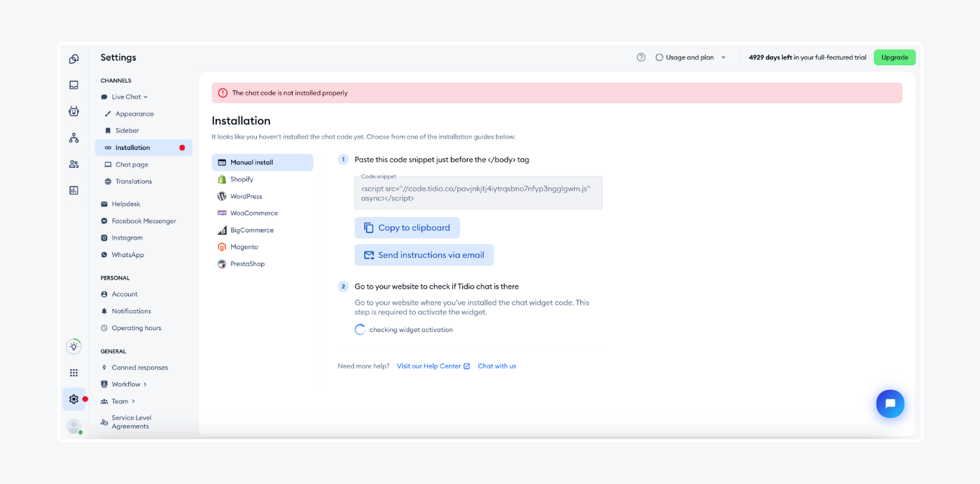980x484 pixels.
Task: Select the chatbot (Lyro) icon in sidebar
Action: click(x=73, y=111)
